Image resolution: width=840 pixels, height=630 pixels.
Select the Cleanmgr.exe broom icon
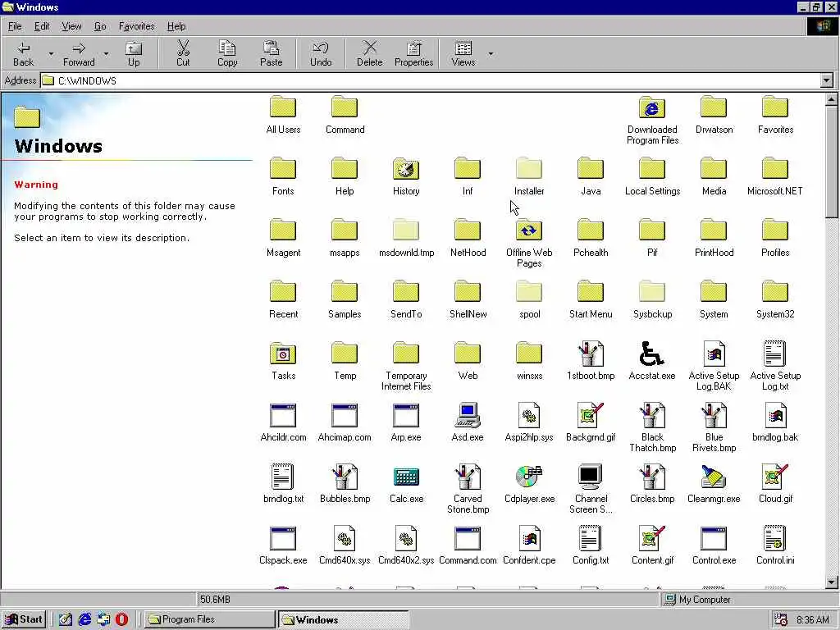pyautogui.click(x=714, y=477)
